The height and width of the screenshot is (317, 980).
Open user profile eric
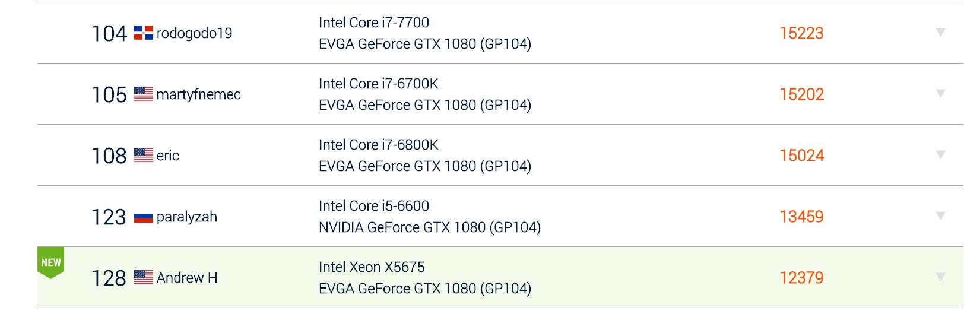168,156
